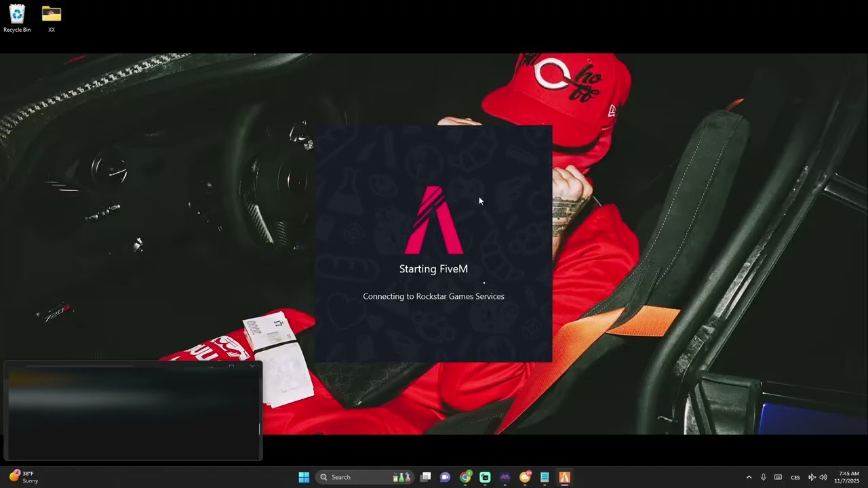Open the volume speaker control
The width and height of the screenshot is (868, 488).
click(823, 477)
